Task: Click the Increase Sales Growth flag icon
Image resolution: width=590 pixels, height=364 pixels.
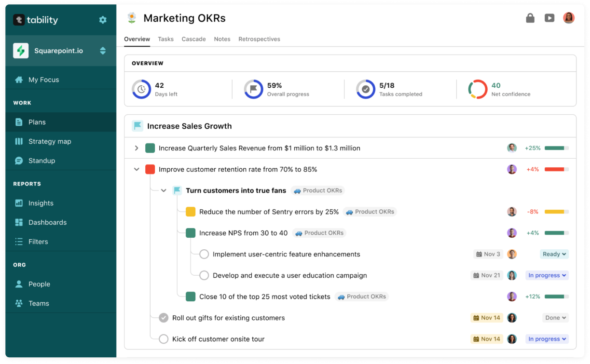Action: pyautogui.click(x=137, y=126)
